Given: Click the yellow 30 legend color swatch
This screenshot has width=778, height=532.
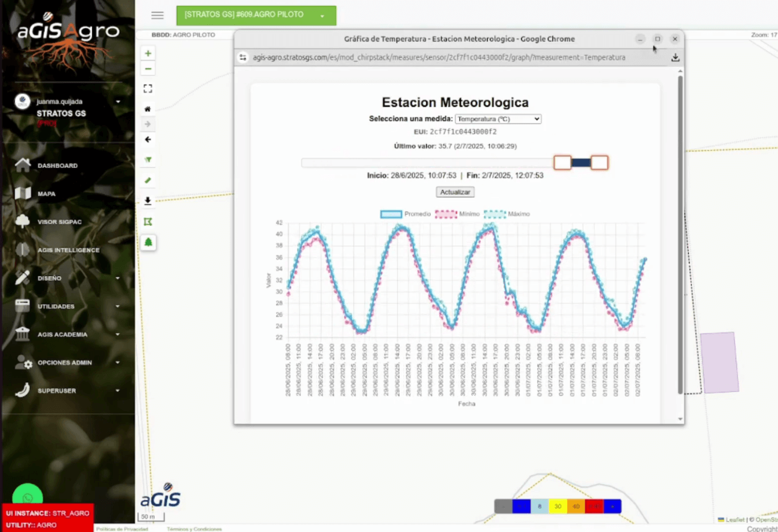Looking at the screenshot, I should pyautogui.click(x=558, y=507).
